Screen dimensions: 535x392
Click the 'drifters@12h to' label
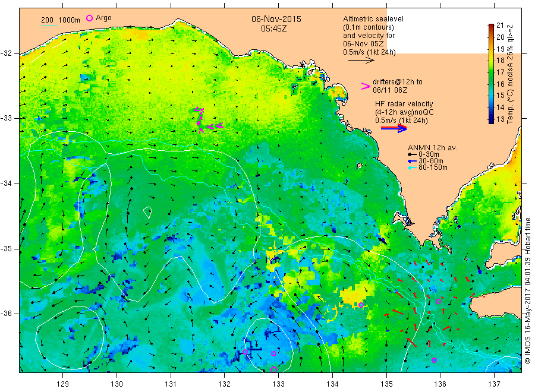pyautogui.click(x=398, y=82)
